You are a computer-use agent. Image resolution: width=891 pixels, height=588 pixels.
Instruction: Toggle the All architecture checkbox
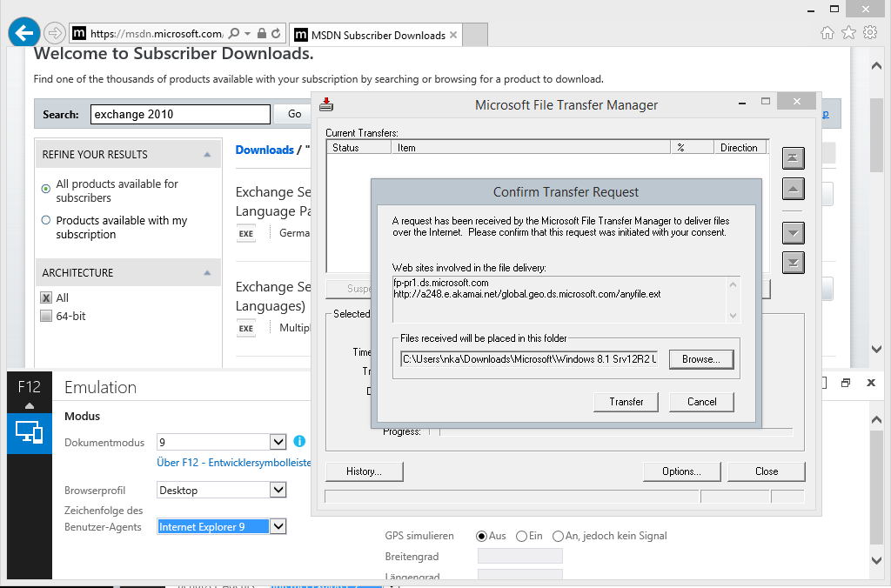coord(46,297)
